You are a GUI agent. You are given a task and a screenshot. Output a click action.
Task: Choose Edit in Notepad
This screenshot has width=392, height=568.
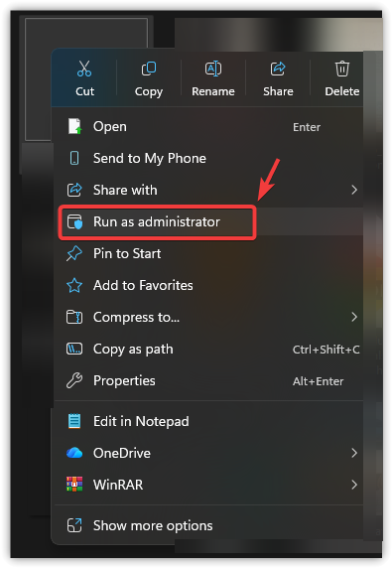pos(208,421)
